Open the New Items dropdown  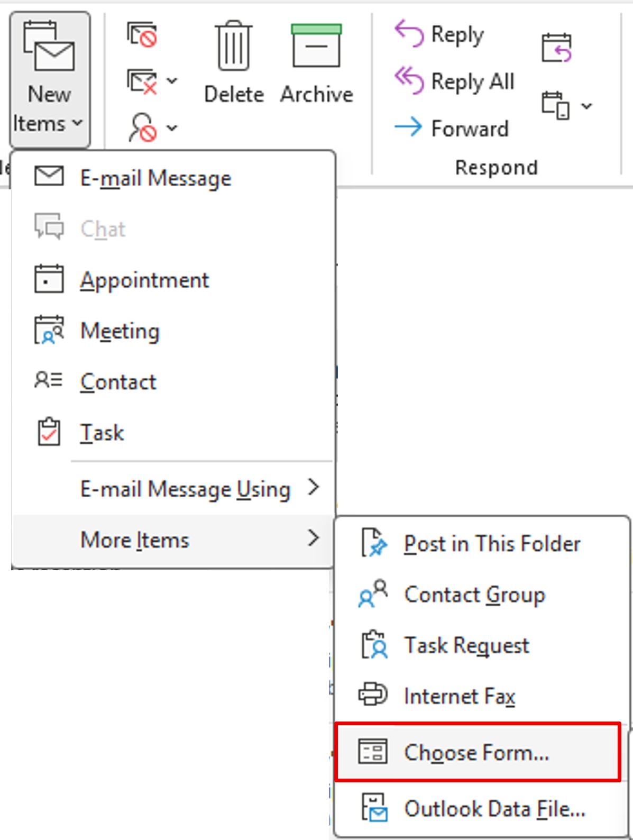[49, 79]
